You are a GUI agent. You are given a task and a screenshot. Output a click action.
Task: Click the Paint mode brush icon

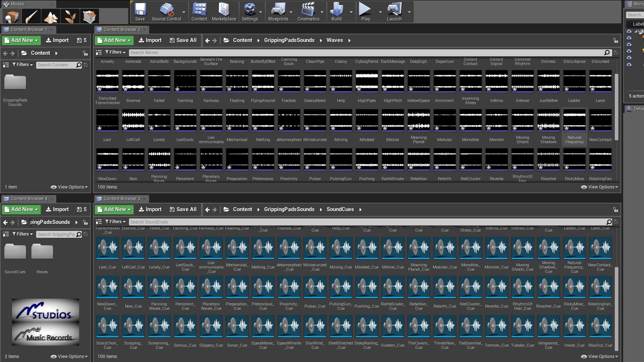pos(31,16)
